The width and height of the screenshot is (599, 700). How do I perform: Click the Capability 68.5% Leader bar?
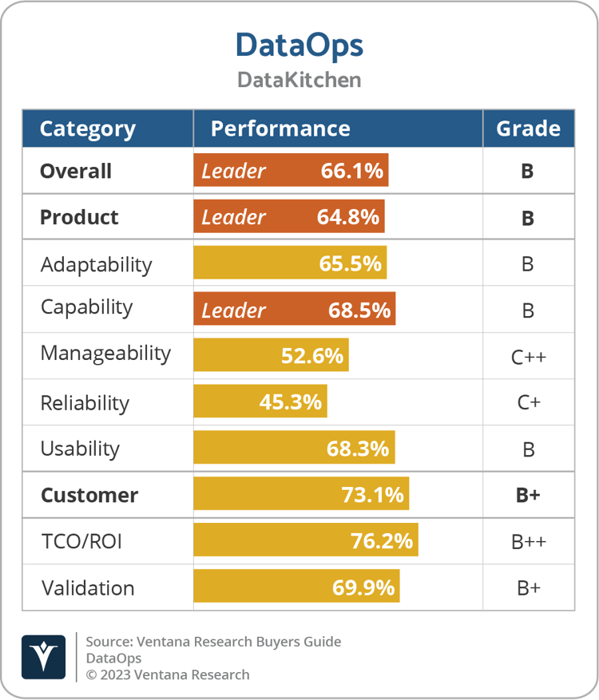pos(294,310)
